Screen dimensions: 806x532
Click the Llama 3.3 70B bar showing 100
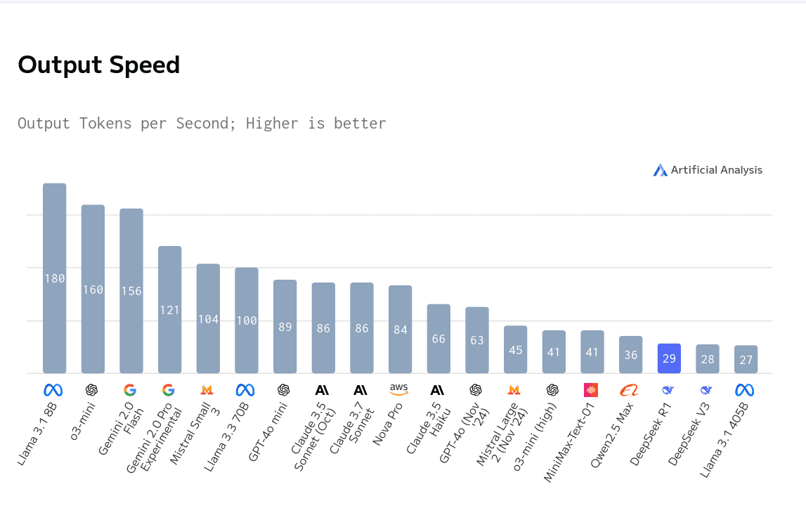pyautogui.click(x=247, y=320)
